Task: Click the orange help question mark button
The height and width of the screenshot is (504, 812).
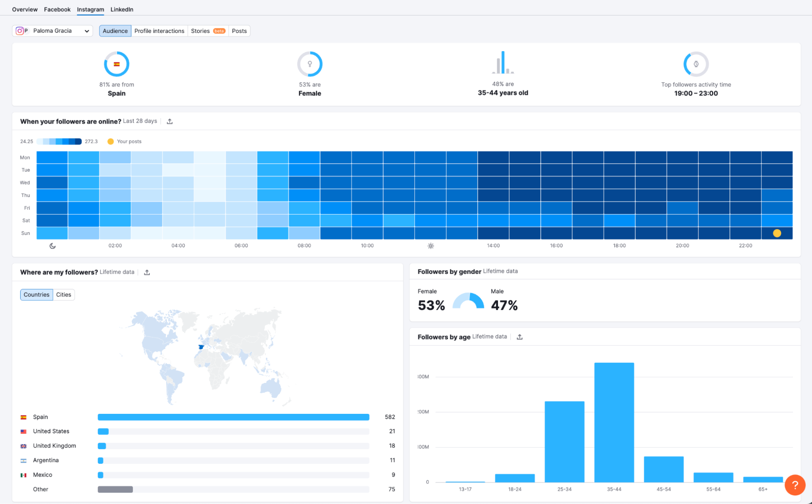Action: pyautogui.click(x=795, y=485)
